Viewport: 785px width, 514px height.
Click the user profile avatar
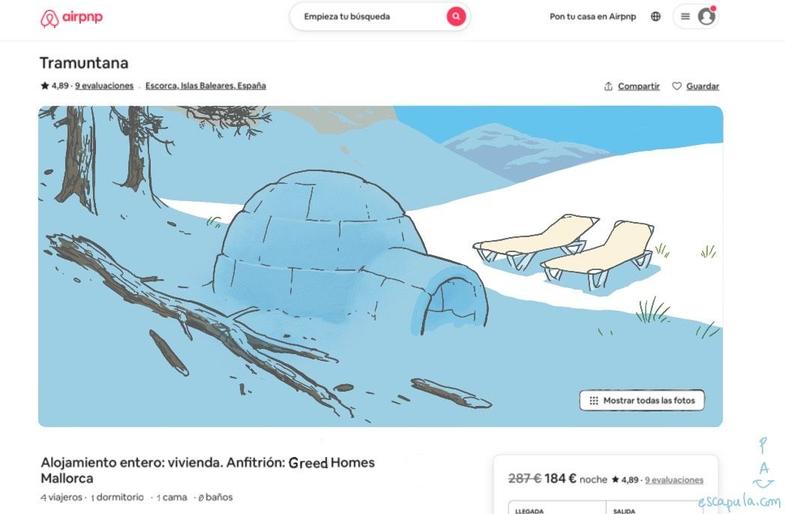coord(706,17)
